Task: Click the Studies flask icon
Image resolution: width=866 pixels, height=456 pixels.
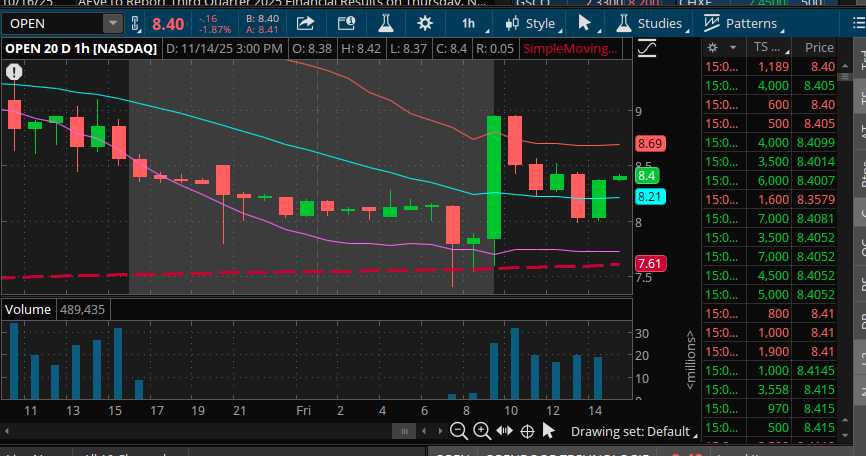Action: (x=624, y=23)
